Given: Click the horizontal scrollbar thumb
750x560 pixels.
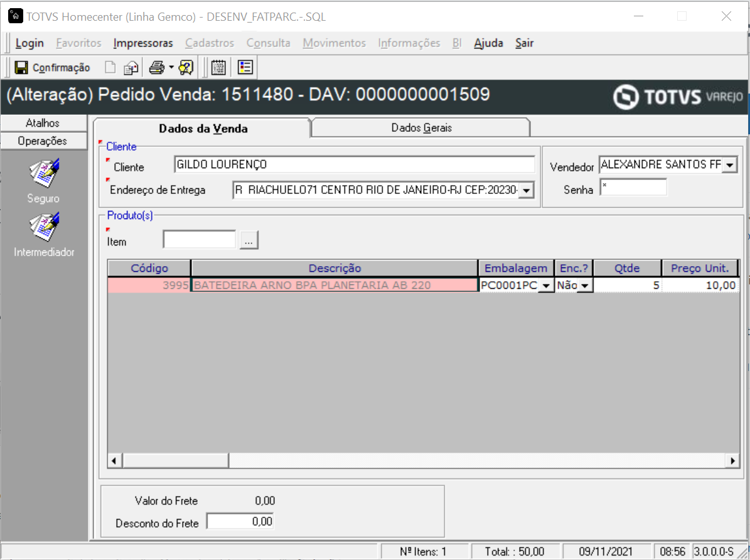Looking at the screenshot, I should coord(176,461).
